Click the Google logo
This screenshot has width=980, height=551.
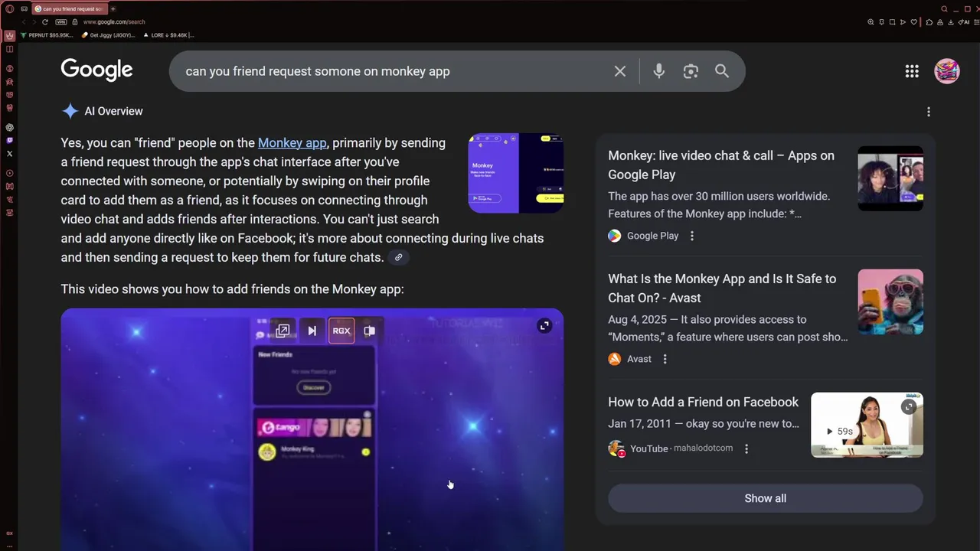pos(96,70)
